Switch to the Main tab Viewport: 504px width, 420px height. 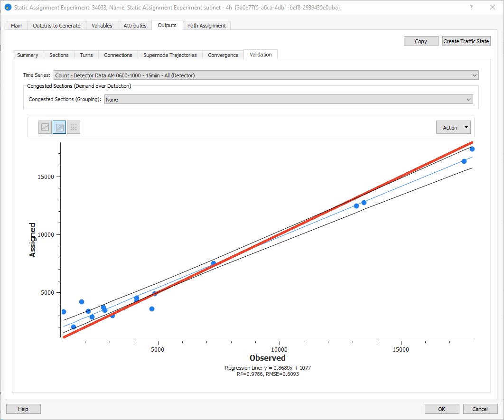(16, 26)
